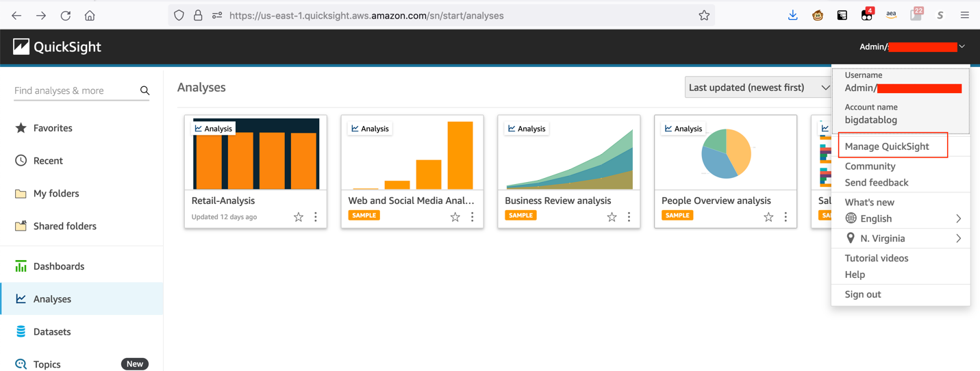980x371 pixels.
Task: Choose Send feedback in the user menu
Action: pos(877,183)
